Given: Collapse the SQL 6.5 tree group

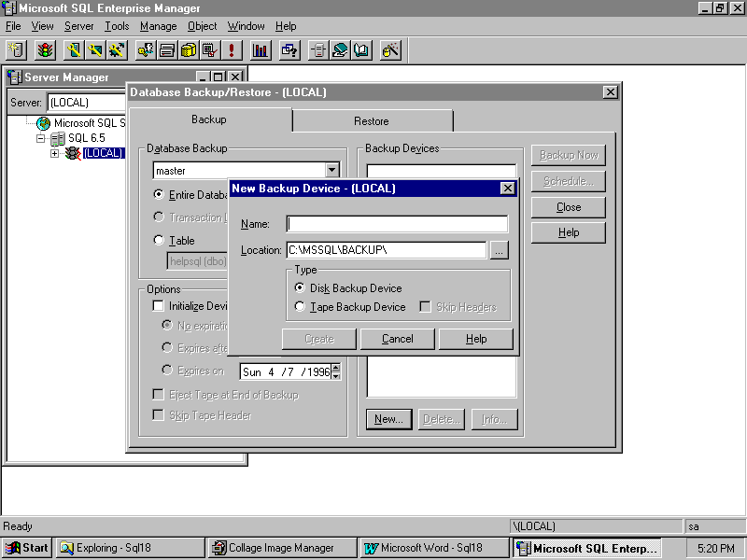Looking at the screenshot, I should click(x=41, y=138).
